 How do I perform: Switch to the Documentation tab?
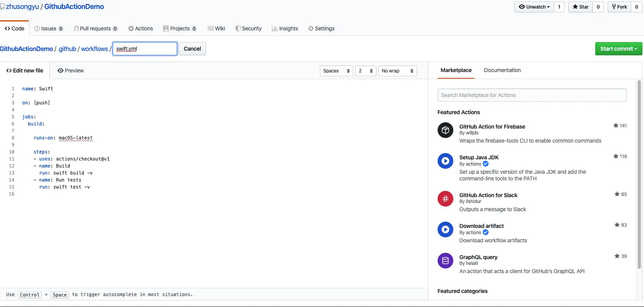coord(502,70)
